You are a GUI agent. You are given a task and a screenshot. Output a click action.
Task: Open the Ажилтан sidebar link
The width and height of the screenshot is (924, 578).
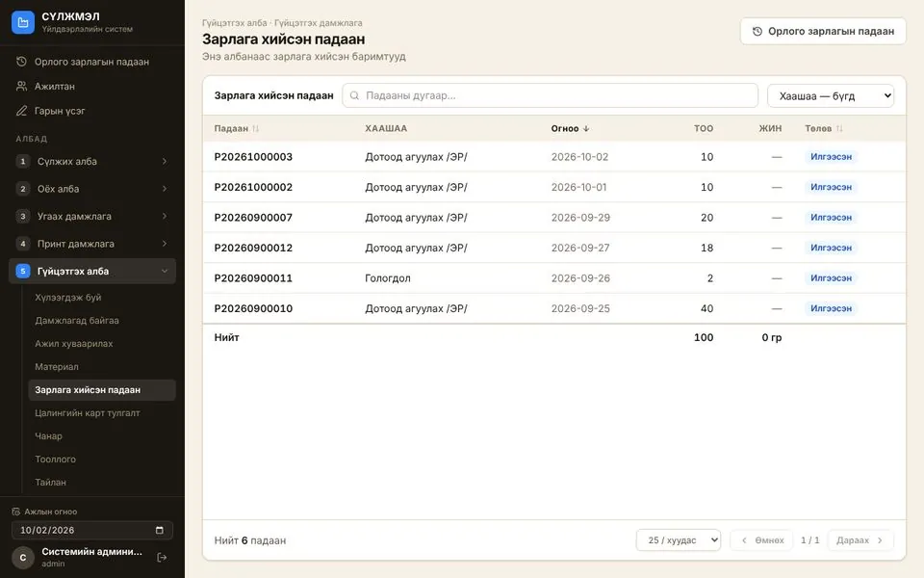point(92,86)
